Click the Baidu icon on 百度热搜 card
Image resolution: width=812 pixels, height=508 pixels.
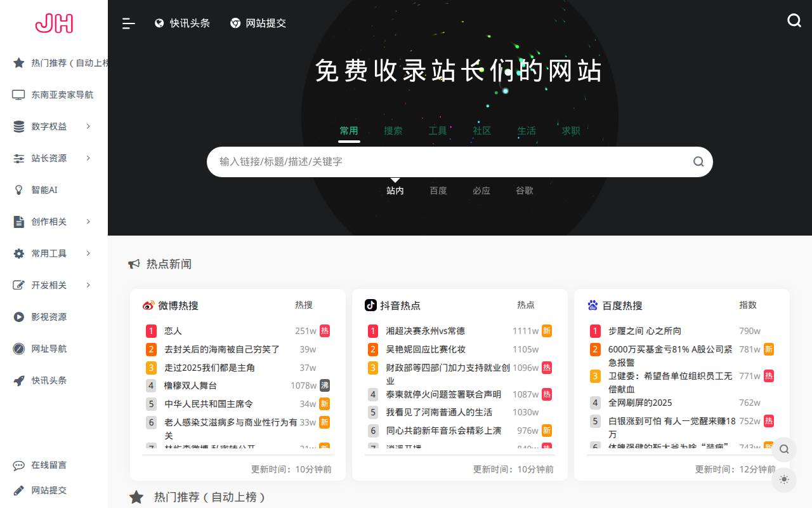[592, 305]
